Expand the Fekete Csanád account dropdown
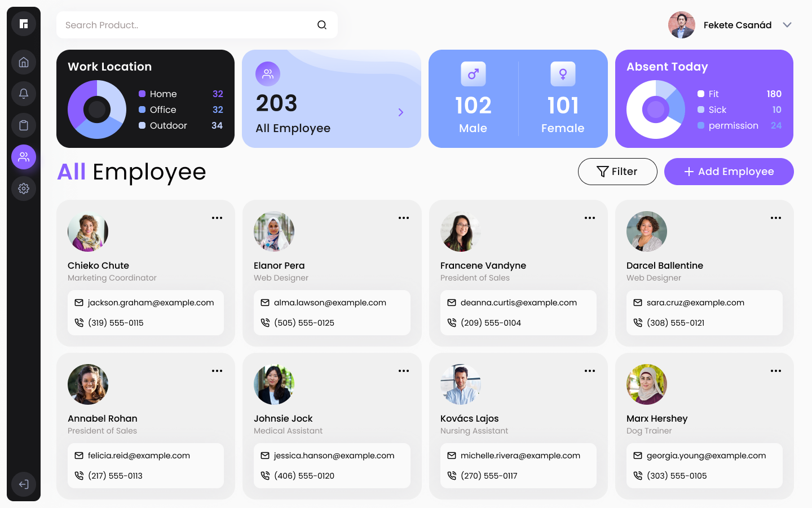This screenshot has width=812, height=508. (787, 25)
